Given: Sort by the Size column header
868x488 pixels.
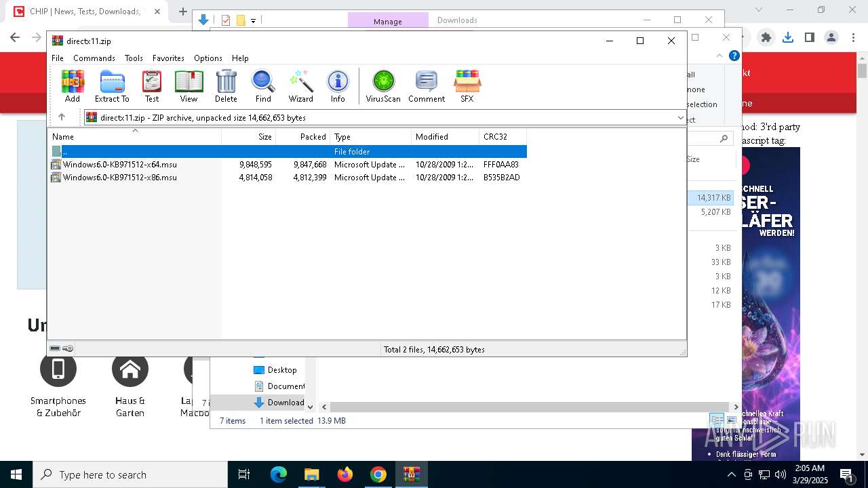Looking at the screenshot, I should 248,137.
